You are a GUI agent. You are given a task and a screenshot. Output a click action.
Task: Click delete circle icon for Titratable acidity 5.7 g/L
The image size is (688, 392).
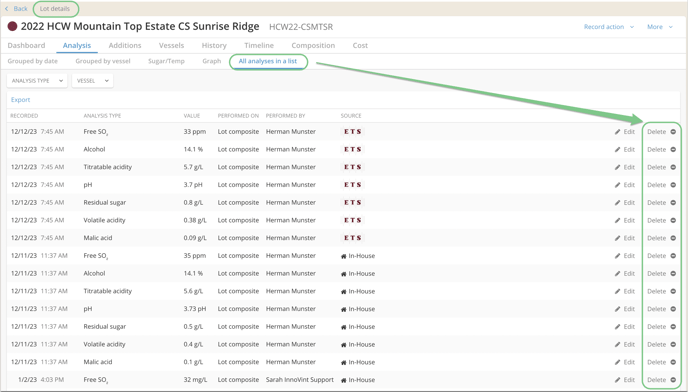pos(673,167)
